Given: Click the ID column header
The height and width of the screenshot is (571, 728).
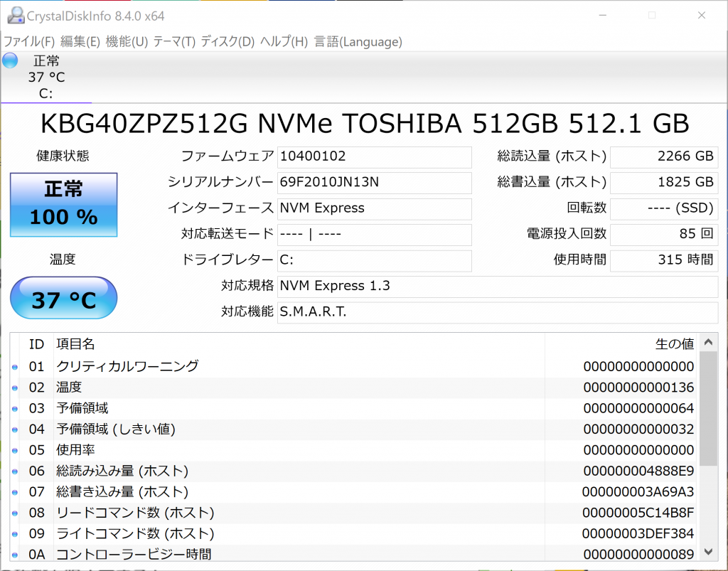Looking at the screenshot, I should coord(36,344).
